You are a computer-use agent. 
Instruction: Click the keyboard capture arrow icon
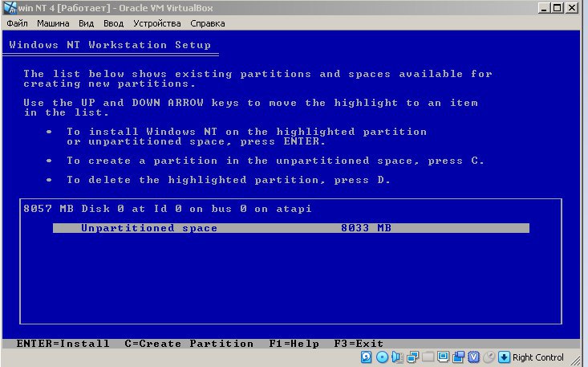504,357
